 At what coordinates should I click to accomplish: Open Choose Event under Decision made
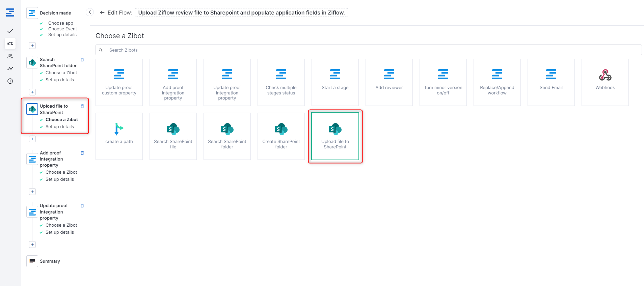[62, 29]
